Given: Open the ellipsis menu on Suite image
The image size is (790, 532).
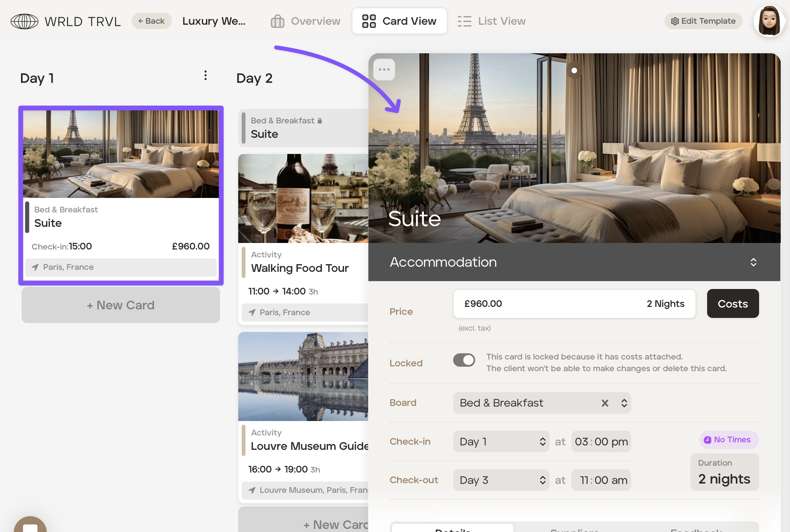Looking at the screenshot, I should click(384, 70).
